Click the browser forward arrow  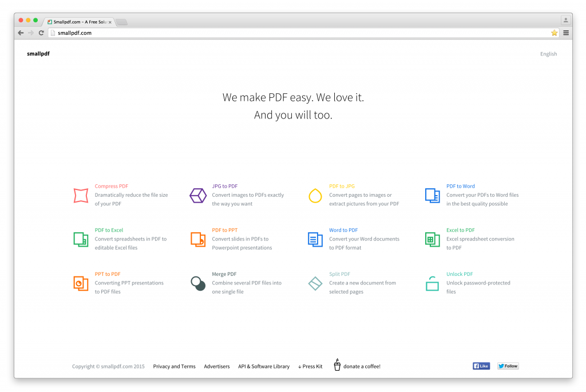point(31,33)
